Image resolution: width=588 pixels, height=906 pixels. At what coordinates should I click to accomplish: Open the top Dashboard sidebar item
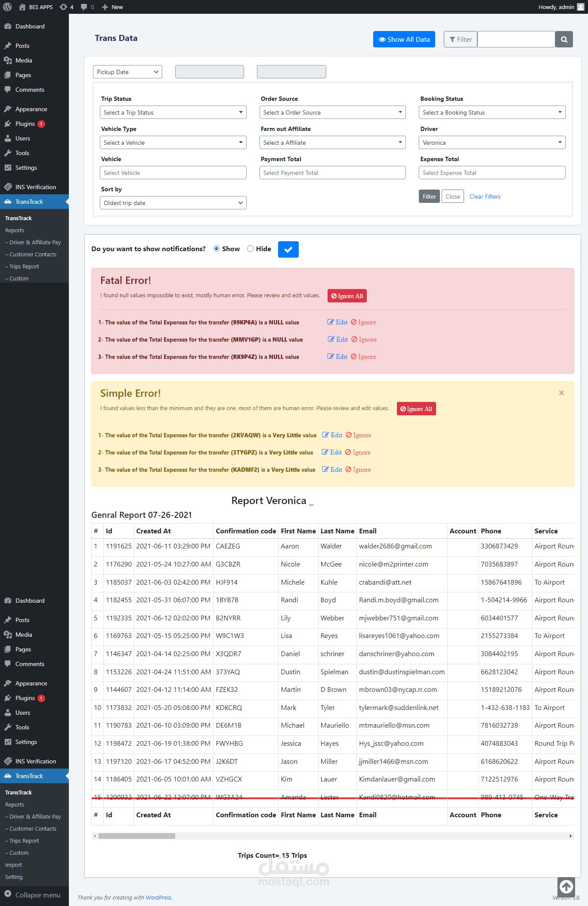coord(34,26)
